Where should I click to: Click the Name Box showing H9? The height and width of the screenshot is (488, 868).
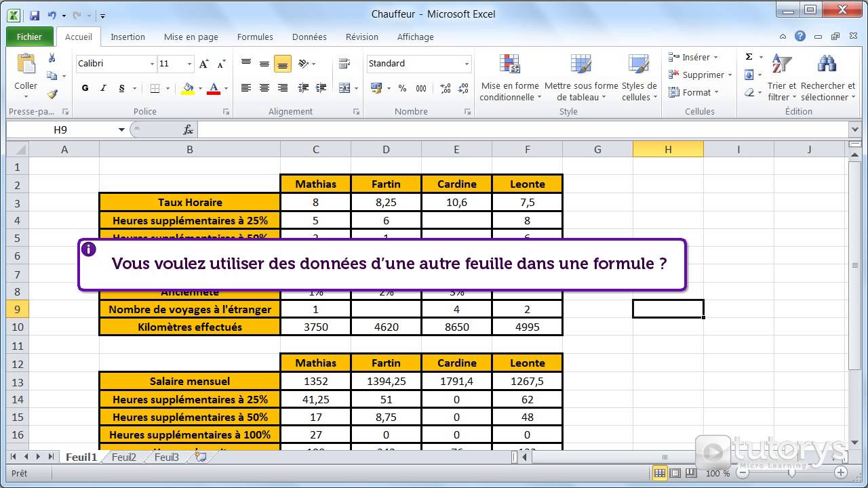click(x=61, y=129)
